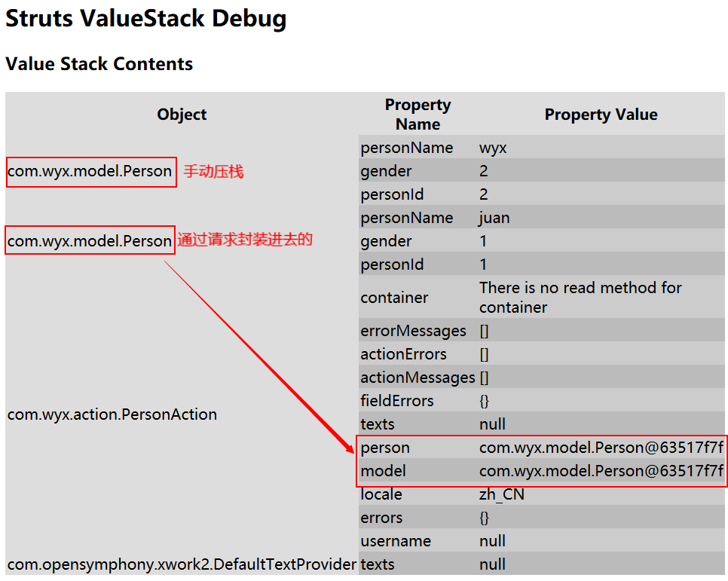Select the Property Name column header
Image resolution: width=728 pixels, height=581 pixels.
coord(418,115)
